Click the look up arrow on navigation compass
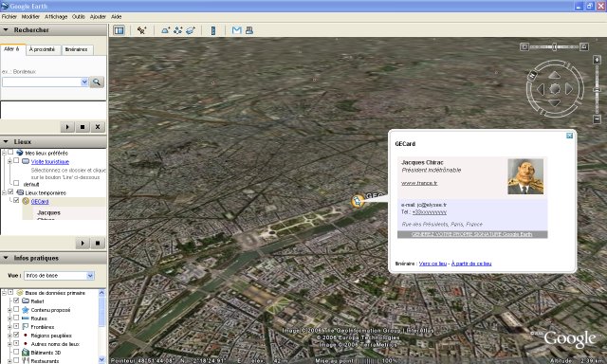607x364 pixels. [554, 75]
